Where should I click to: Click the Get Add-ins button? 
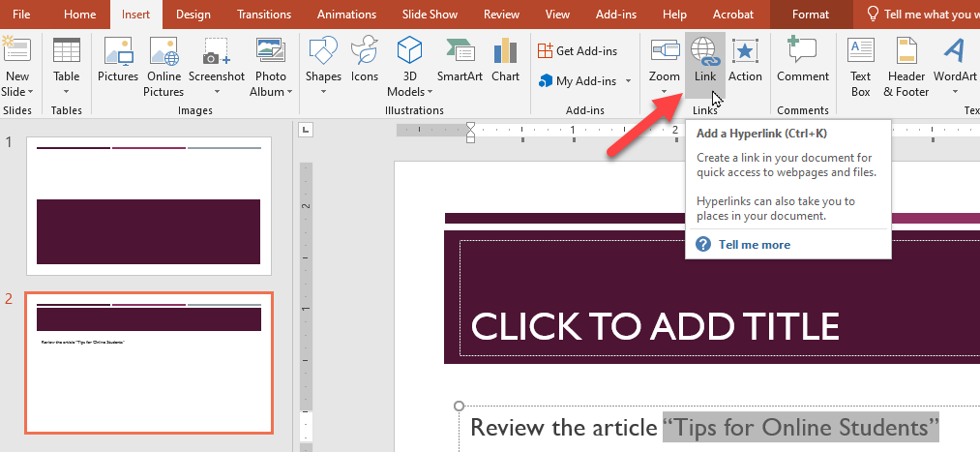coord(579,50)
